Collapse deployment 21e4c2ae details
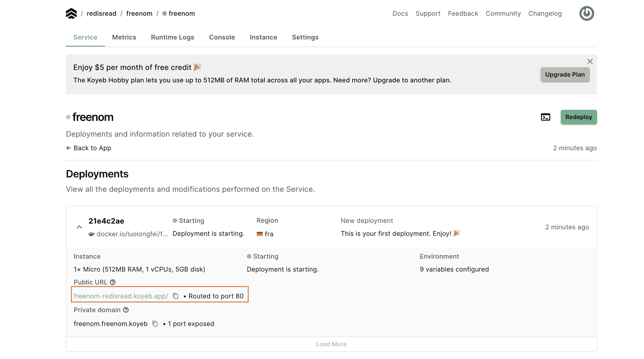The width and height of the screenshot is (644, 359). tap(79, 227)
